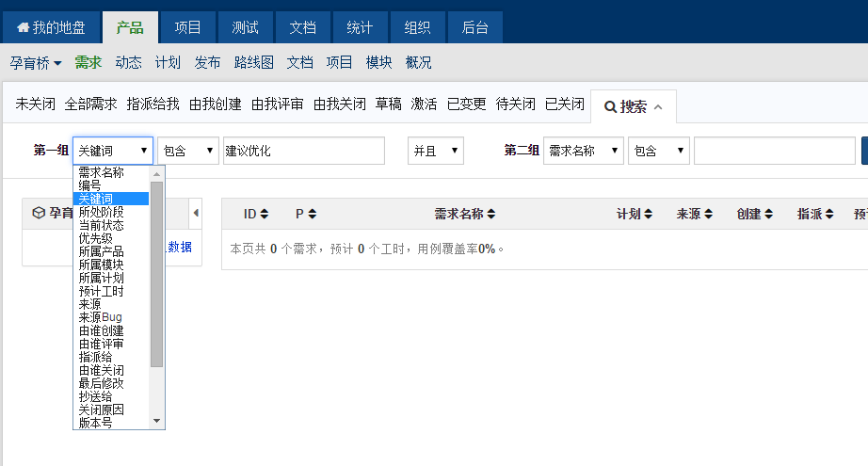Switch to 测试 top tab

(245, 27)
